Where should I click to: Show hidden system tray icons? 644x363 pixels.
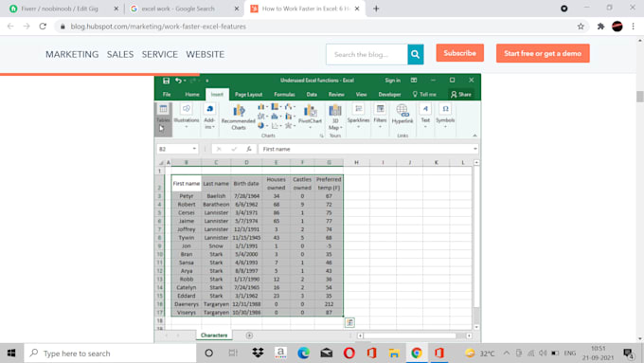pyautogui.click(x=507, y=353)
